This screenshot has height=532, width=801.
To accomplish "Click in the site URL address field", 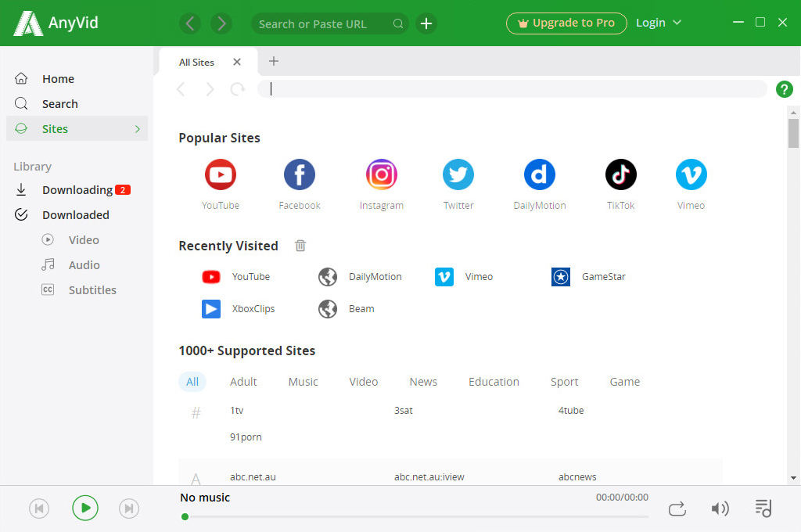I will (512, 89).
